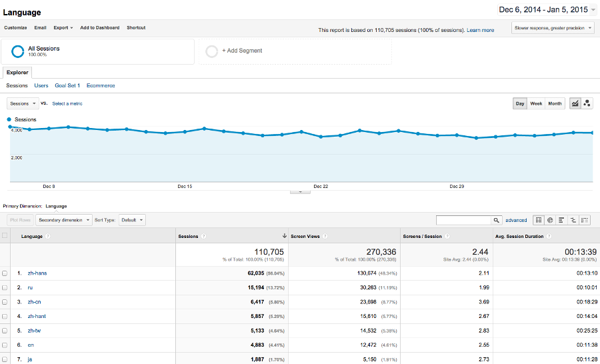Click into the table search field

pyautogui.click(x=464, y=220)
